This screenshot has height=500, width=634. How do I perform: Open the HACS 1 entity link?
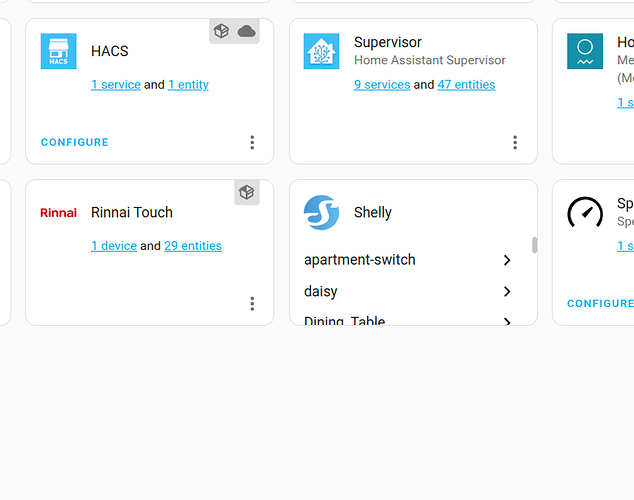click(188, 85)
